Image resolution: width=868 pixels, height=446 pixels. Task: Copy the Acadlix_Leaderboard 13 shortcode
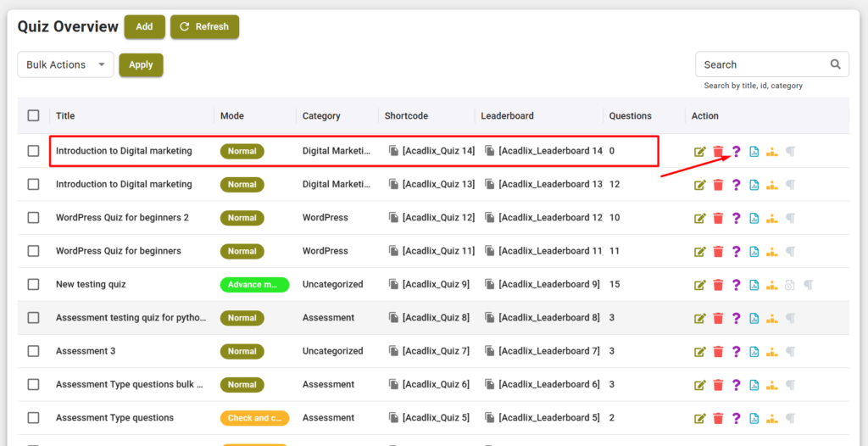tap(490, 184)
